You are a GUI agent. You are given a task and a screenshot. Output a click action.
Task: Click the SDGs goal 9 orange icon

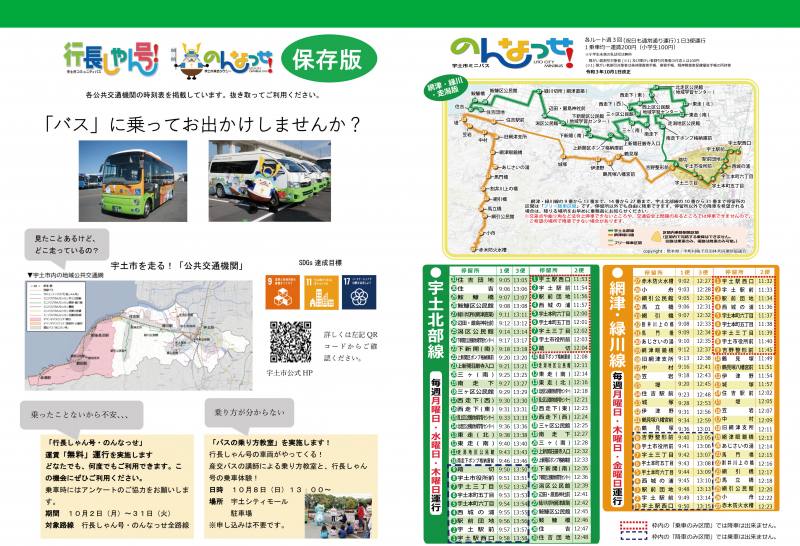282,292
